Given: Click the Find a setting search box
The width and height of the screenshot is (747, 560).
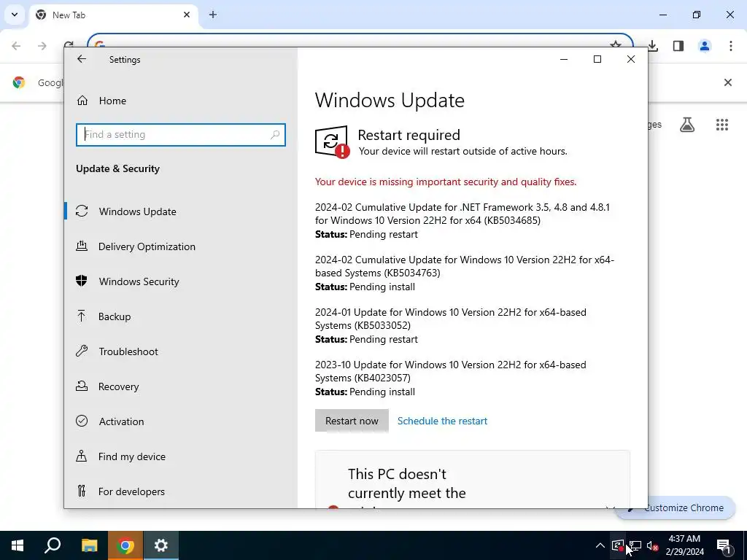Looking at the screenshot, I should [181, 135].
